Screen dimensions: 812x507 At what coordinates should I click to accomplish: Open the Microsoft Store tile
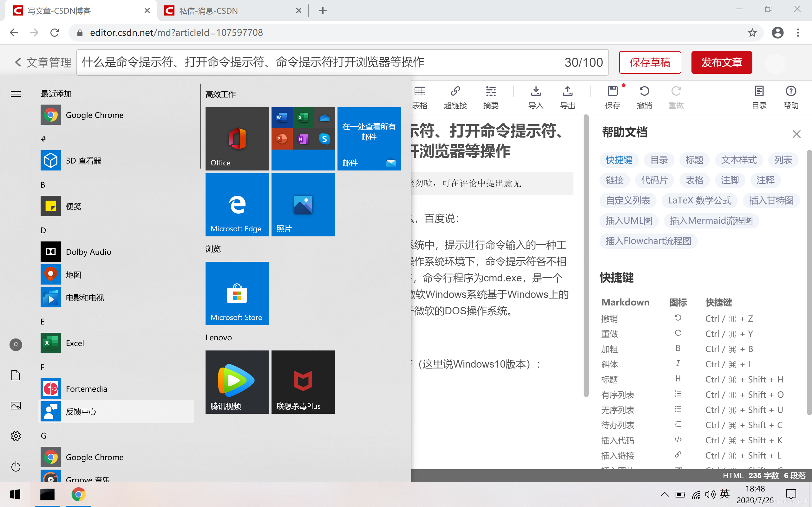coord(237,293)
